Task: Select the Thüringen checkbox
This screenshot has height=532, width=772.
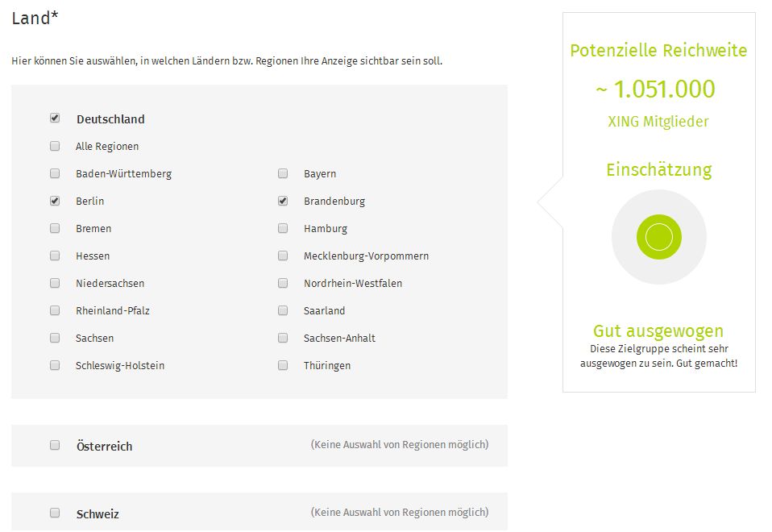Action: tap(283, 365)
